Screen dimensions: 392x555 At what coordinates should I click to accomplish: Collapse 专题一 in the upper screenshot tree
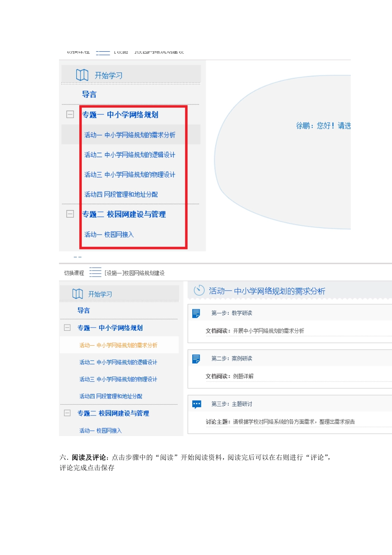(x=70, y=114)
